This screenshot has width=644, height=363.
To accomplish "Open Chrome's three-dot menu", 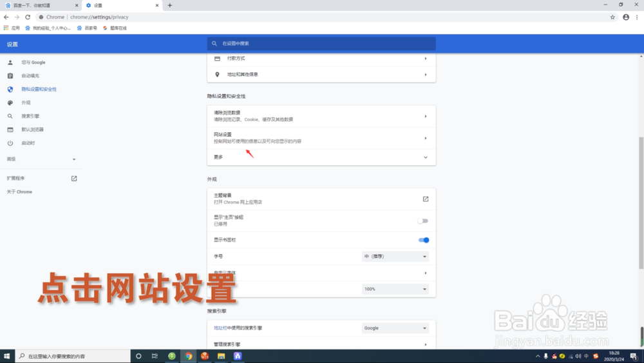I will click(637, 17).
